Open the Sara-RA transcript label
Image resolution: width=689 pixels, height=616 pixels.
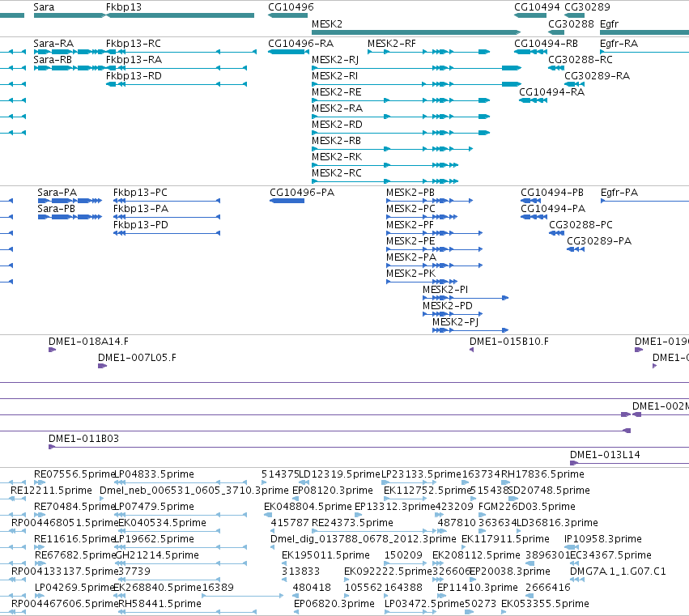53,44
